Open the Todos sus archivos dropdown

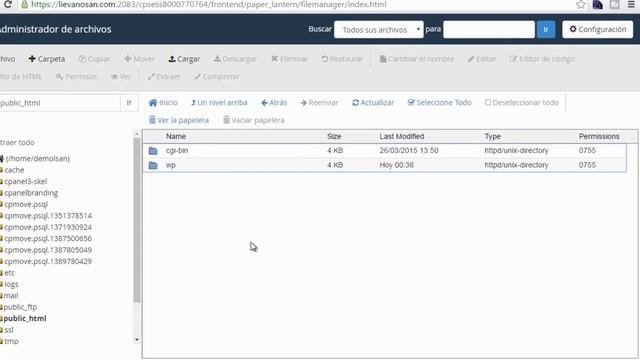point(379,30)
